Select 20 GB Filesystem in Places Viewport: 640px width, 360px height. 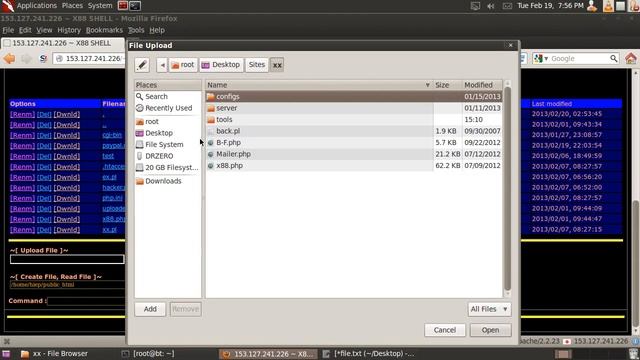(x=168, y=167)
